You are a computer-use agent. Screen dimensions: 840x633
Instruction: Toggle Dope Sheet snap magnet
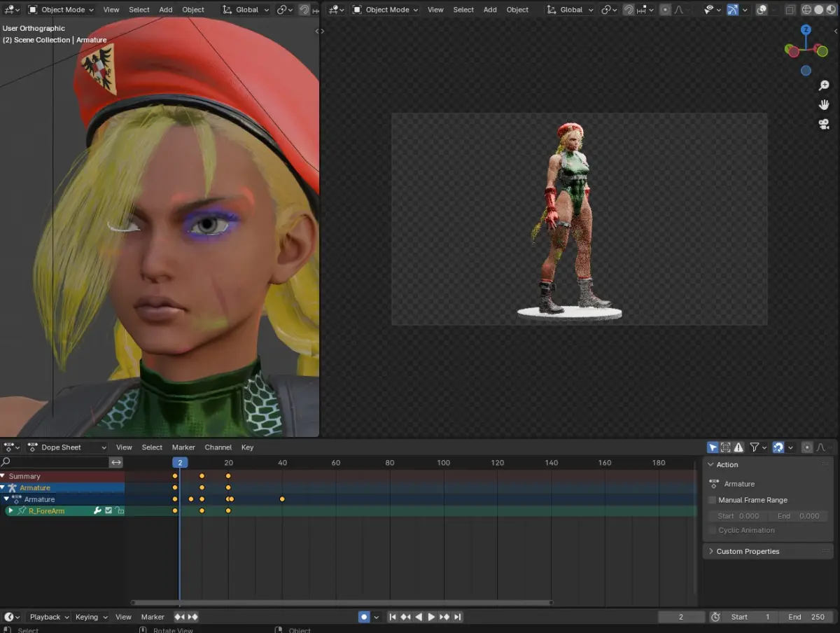(778, 447)
